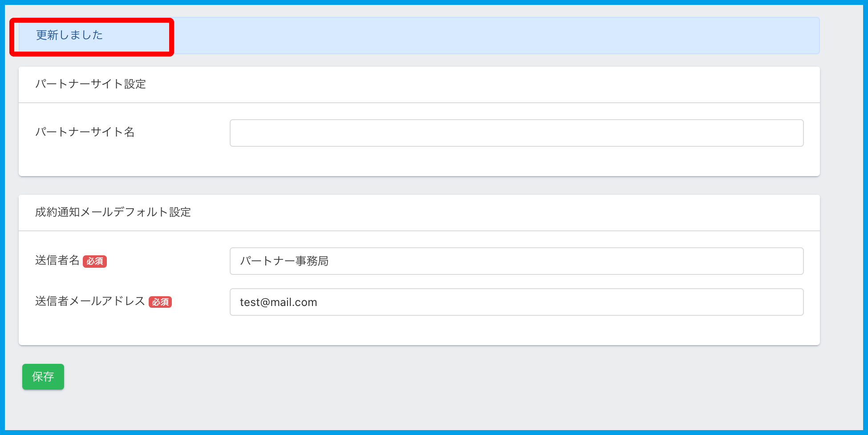Focus the empty パートナーサイト名 input field
The image size is (868, 435).
click(x=516, y=133)
